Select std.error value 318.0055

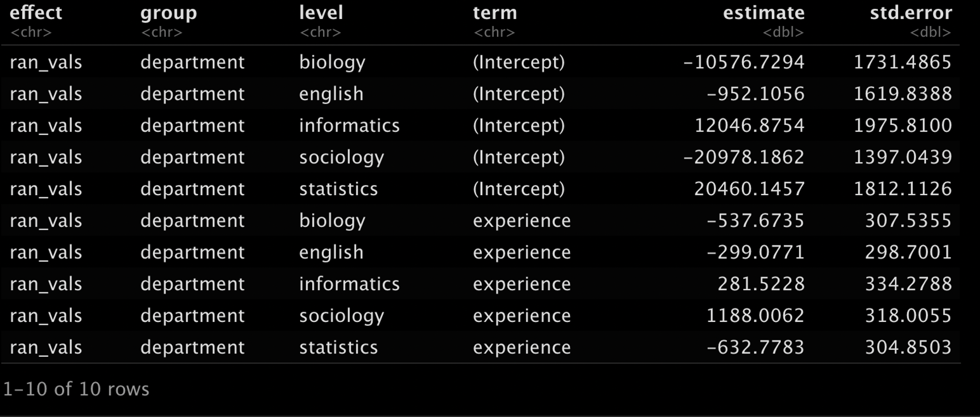pyautogui.click(x=908, y=316)
